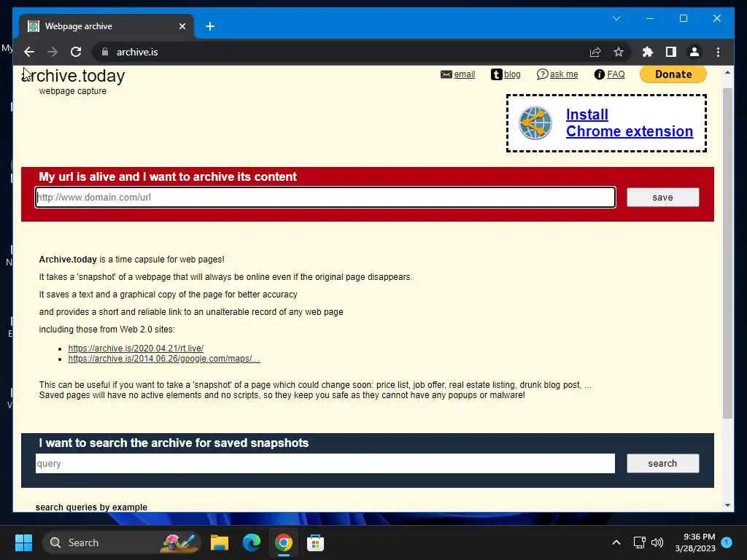Open Install Chrome extension link
Image resolution: width=747 pixels, height=560 pixels.
(629, 122)
